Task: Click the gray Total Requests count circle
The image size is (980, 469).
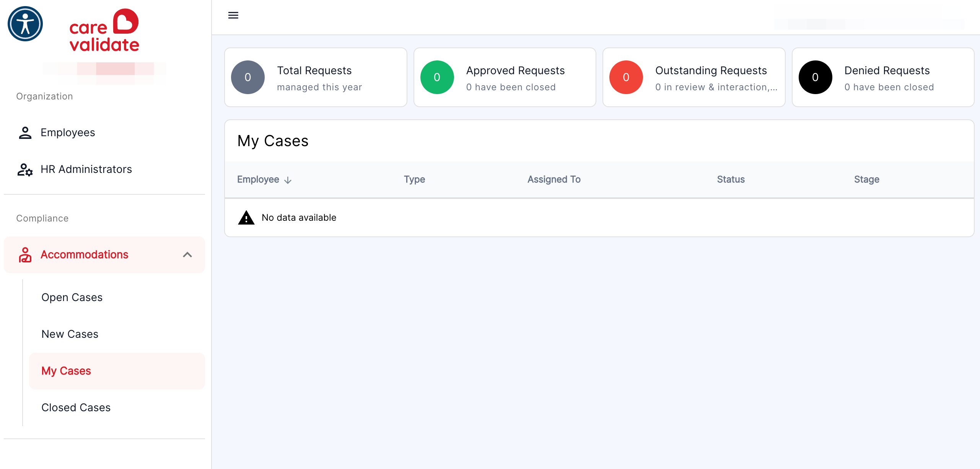Action: pyautogui.click(x=248, y=77)
